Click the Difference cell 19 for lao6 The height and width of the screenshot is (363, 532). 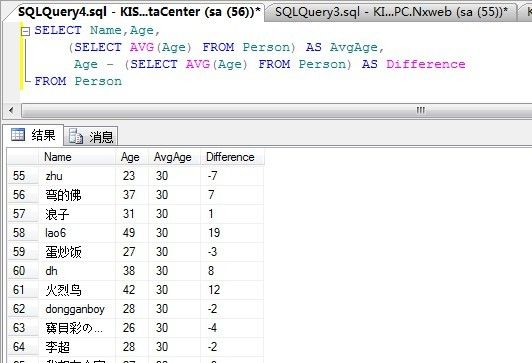(232, 233)
